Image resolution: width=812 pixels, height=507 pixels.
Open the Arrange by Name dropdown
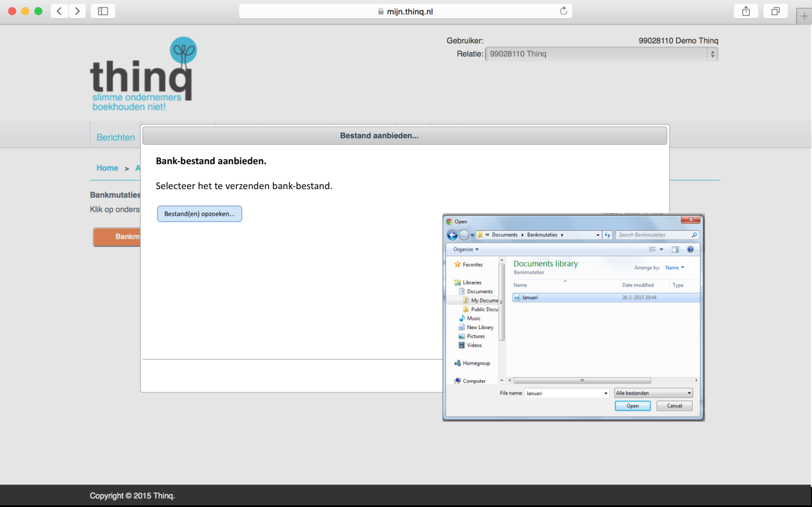pyautogui.click(x=675, y=267)
